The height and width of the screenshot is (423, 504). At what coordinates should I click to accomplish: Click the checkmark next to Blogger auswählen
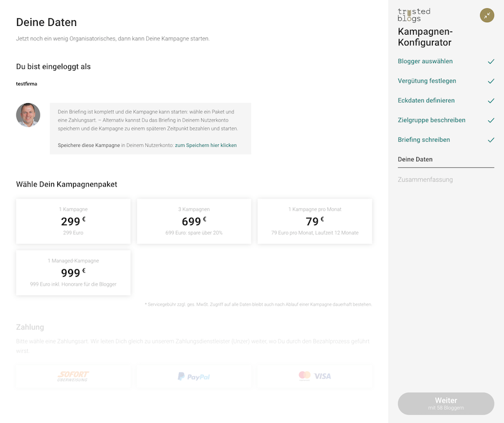491,62
